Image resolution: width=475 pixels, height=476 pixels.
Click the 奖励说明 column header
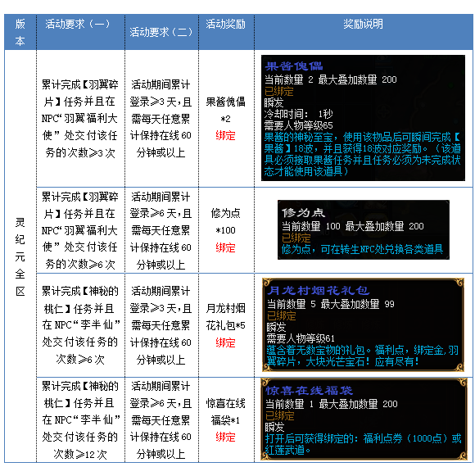363,32
